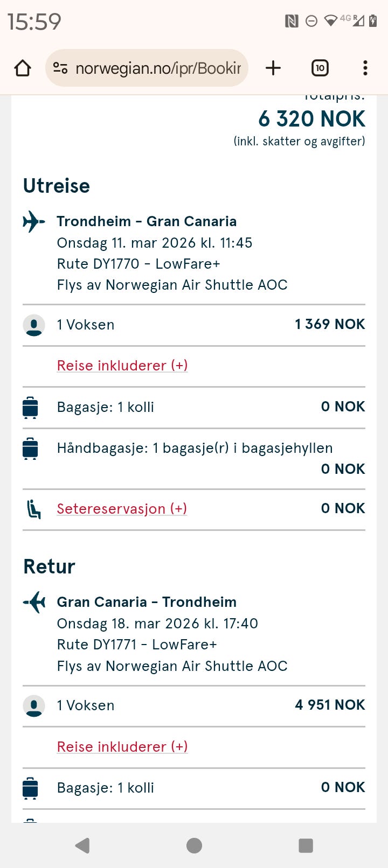Tap the site settings icon in address bar
This screenshot has width=388, height=868.
point(60,68)
